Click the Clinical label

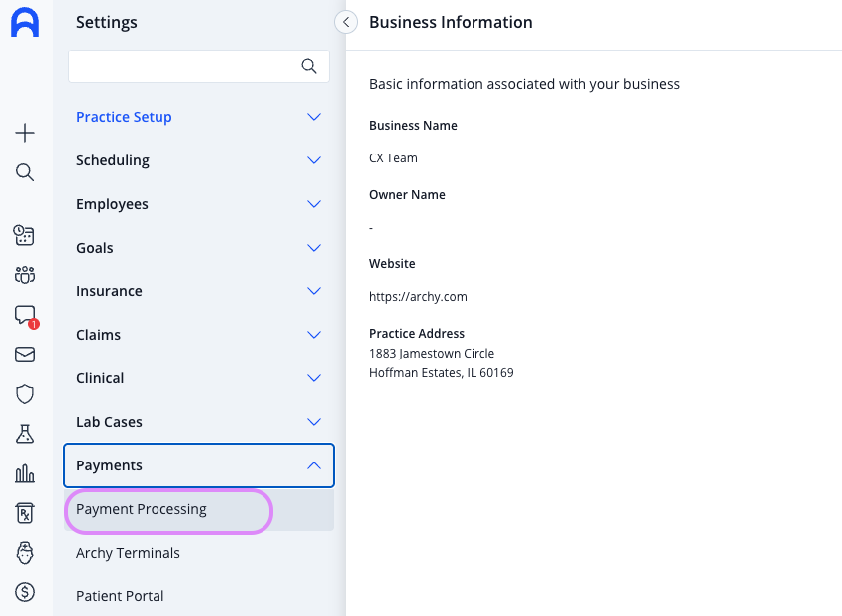click(x=100, y=378)
